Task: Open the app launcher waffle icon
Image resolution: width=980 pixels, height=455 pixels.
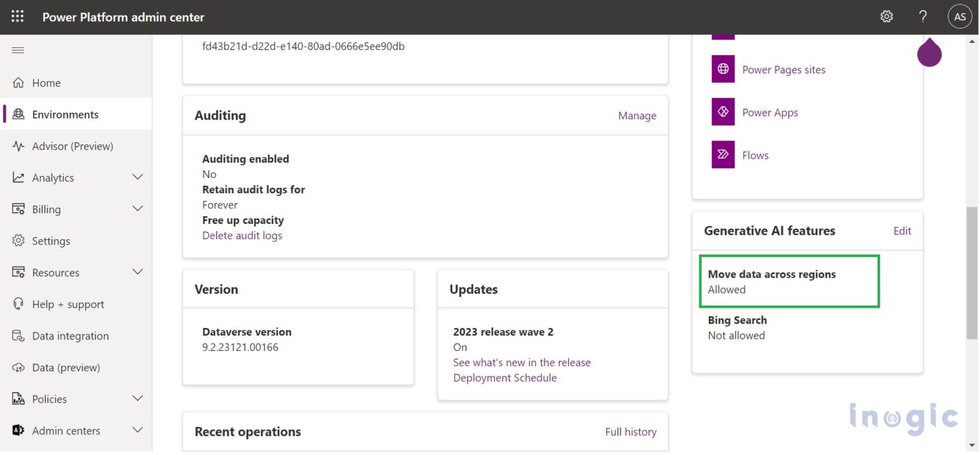Action: coord(17,16)
